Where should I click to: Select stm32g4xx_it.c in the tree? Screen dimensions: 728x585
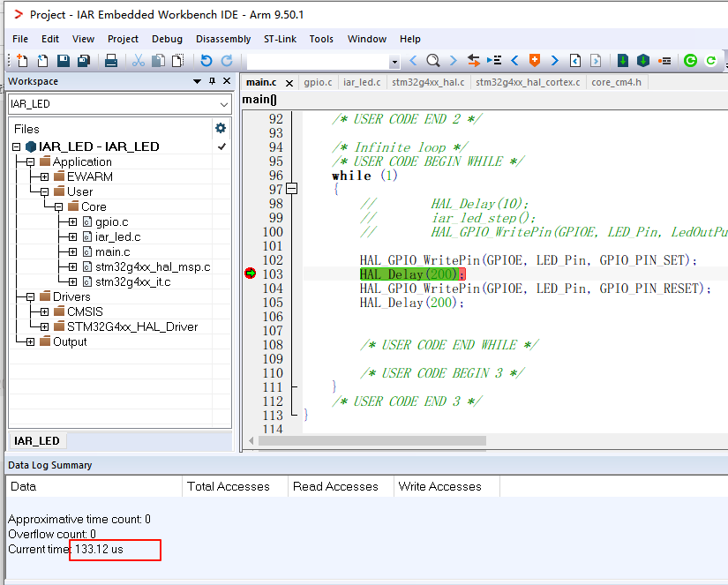point(132,281)
